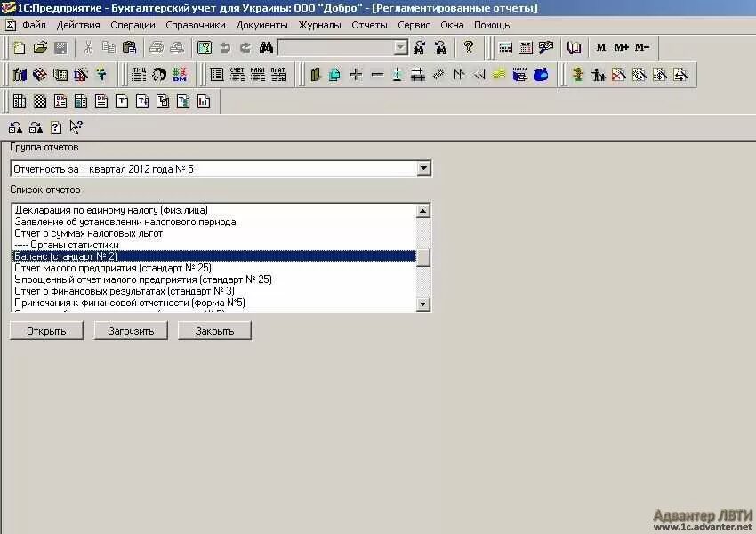This screenshot has width=756, height=534.
Task: Open the currencies $ DM icon
Action: click(180, 74)
